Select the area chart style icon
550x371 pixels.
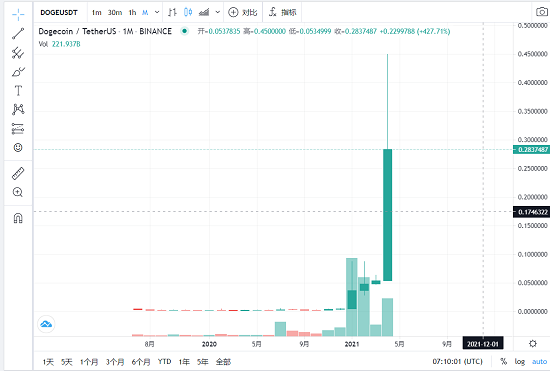coord(204,13)
